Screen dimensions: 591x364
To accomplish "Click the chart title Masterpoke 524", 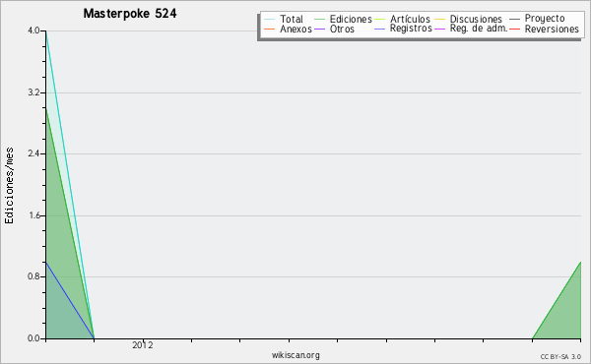I will pyautogui.click(x=130, y=13).
